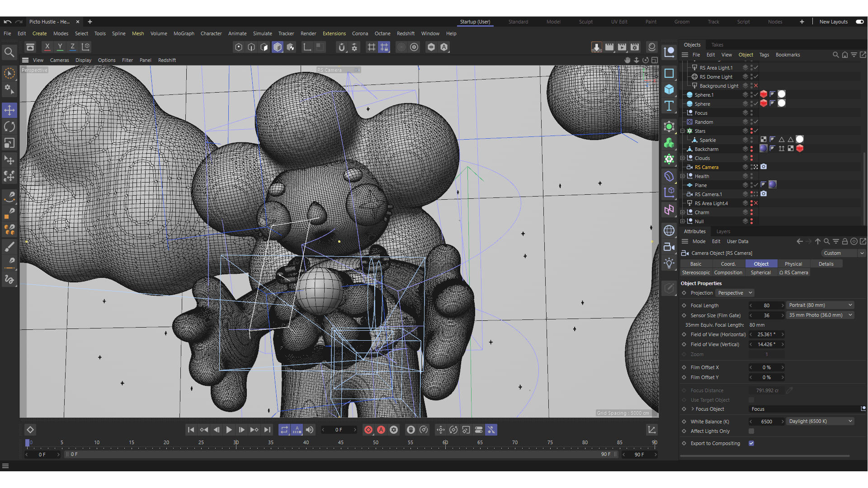Open the Projection Perspective dropdown
Viewport: 868px width, 488px height.
pos(735,293)
